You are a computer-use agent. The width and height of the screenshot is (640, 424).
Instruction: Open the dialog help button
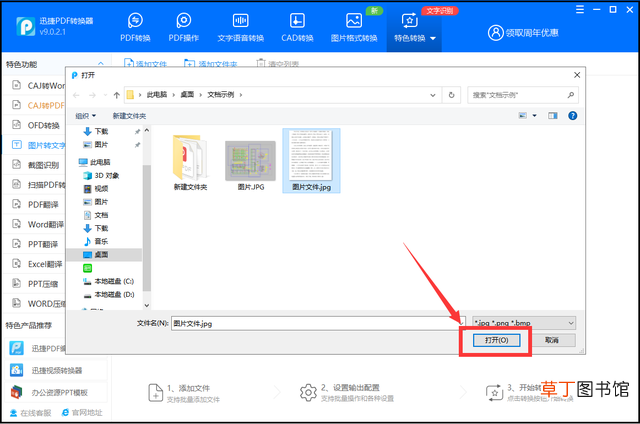(x=573, y=116)
